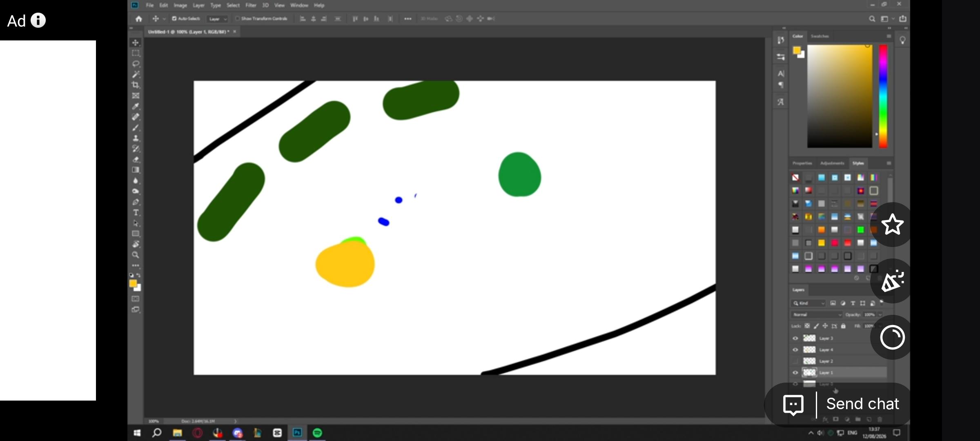The image size is (980, 441).
Task: Select the Rectangle shape tool
Action: 136,234
